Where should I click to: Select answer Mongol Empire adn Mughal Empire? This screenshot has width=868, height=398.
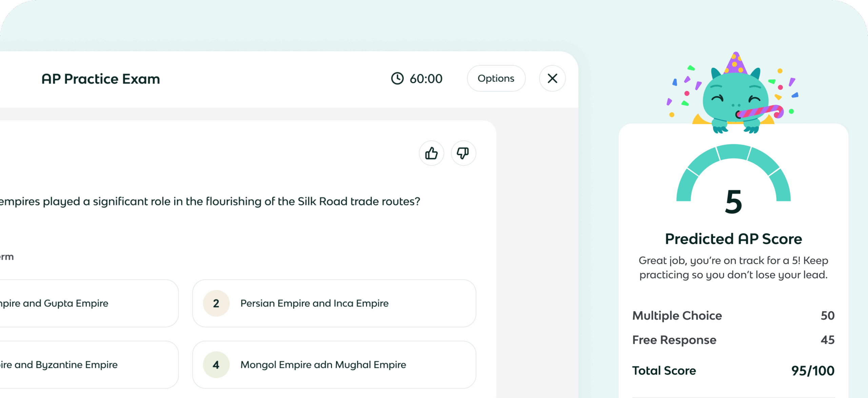(334, 364)
